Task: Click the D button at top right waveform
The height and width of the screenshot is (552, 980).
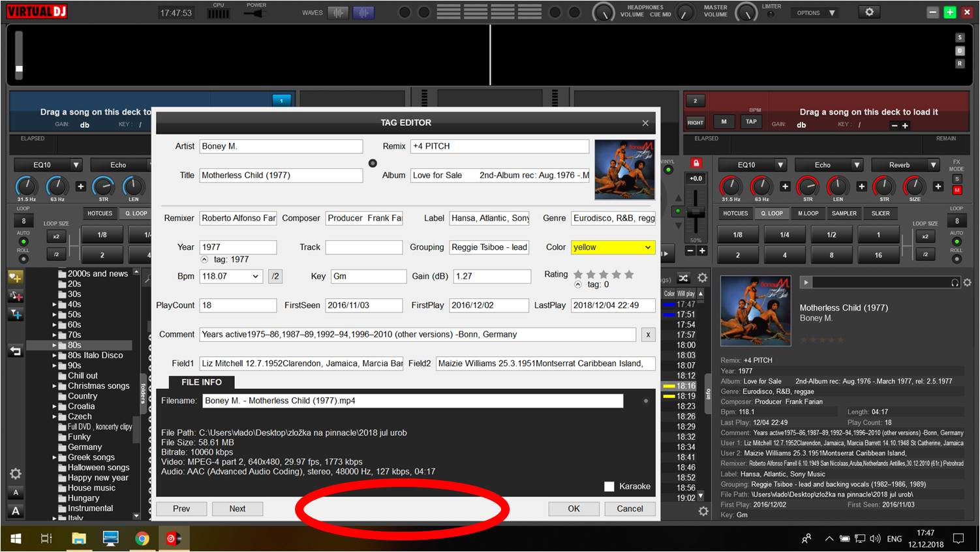Action: coord(960,50)
